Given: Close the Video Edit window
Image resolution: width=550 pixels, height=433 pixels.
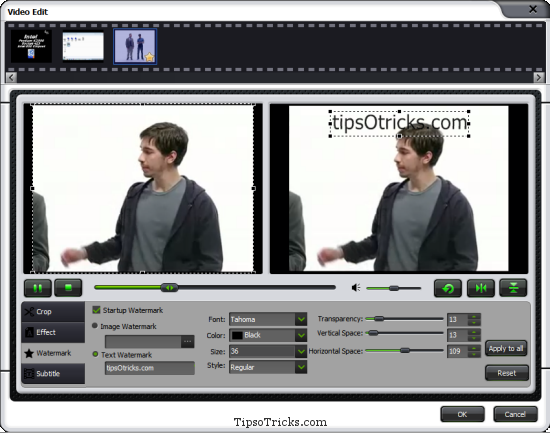Looking at the screenshot, I should [533, 9].
